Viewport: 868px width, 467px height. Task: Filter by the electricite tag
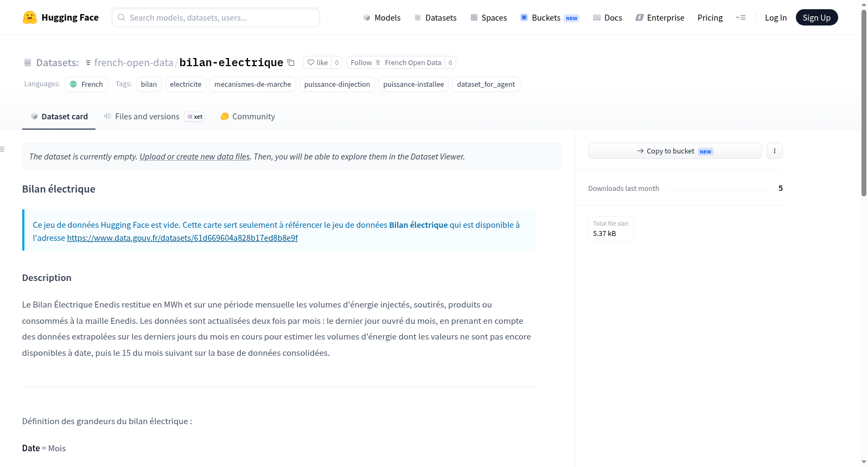186,84
